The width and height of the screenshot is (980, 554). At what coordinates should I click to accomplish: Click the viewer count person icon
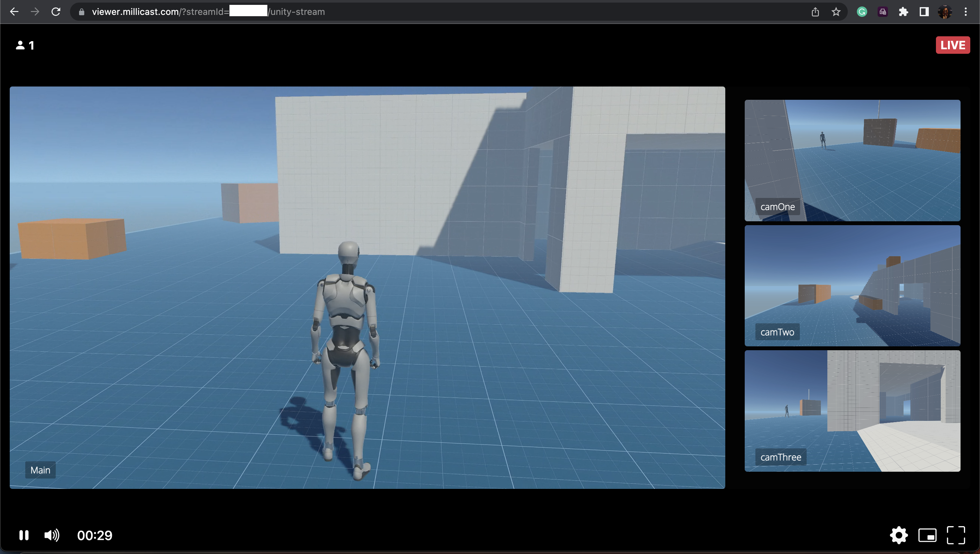click(x=20, y=45)
